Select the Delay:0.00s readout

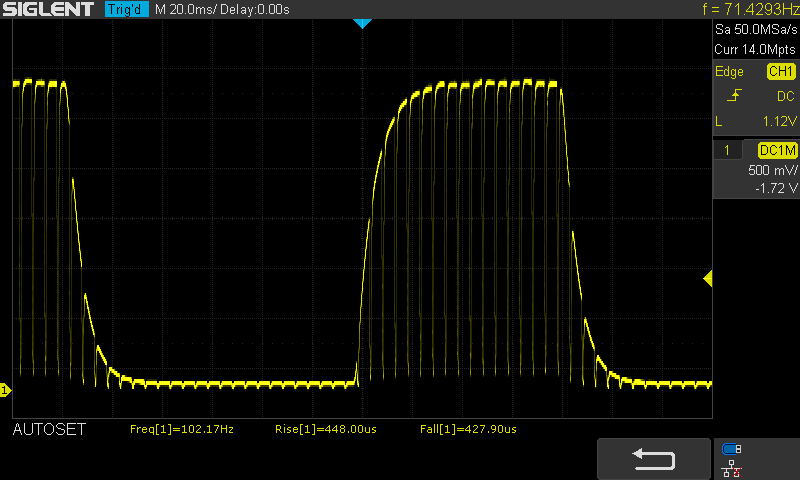(x=255, y=9)
